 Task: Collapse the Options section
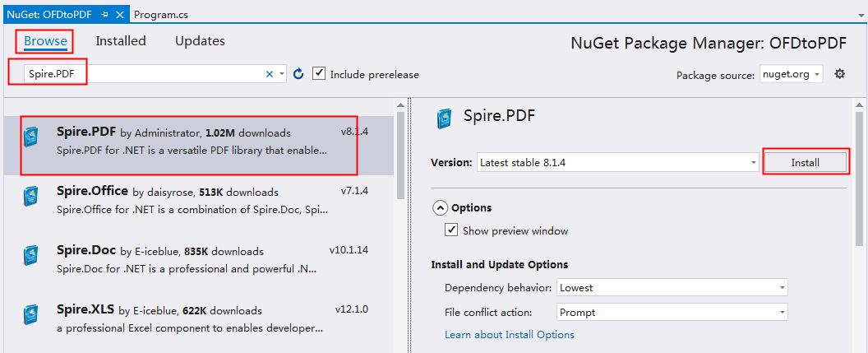point(440,208)
